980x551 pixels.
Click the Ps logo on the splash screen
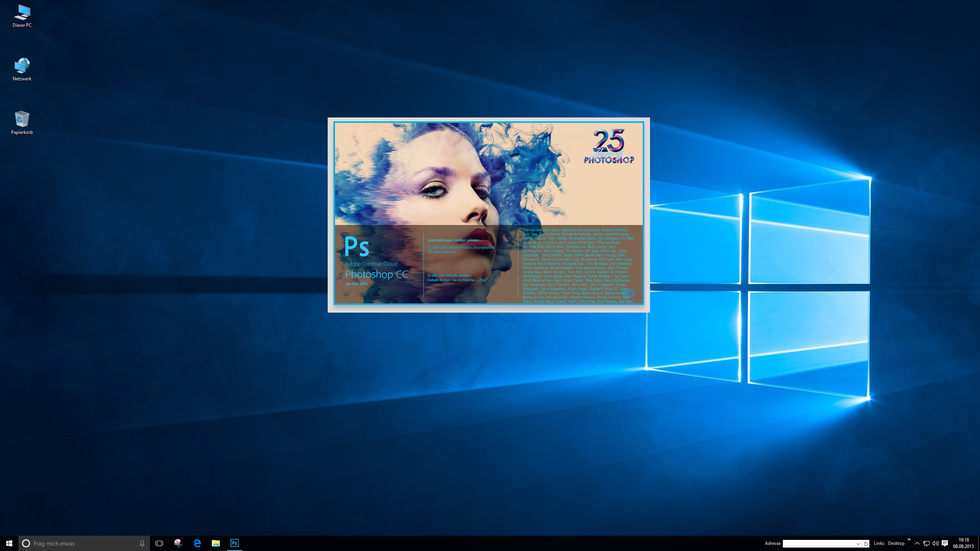point(356,246)
